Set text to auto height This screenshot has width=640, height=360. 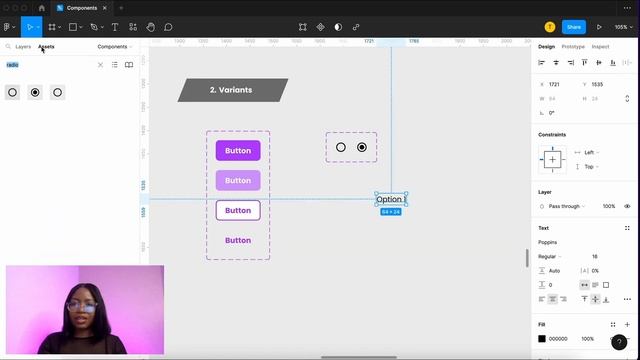click(x=595, y=285)
